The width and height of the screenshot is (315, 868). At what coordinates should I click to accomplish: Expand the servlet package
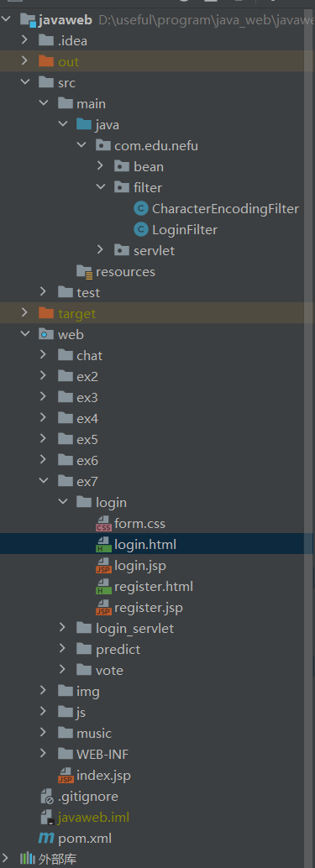[x=100, y=250]
